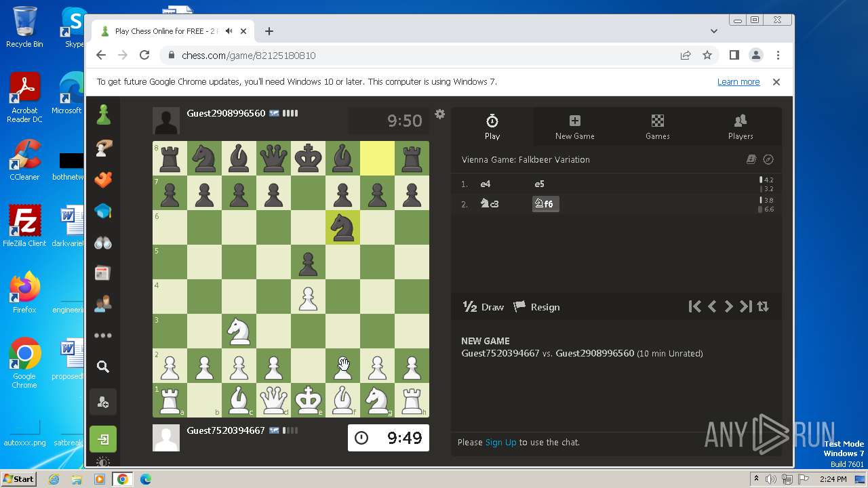The width and height of the screenshot is (868, 488).
Task: Flip the board icon
Action: pos(763,306)
